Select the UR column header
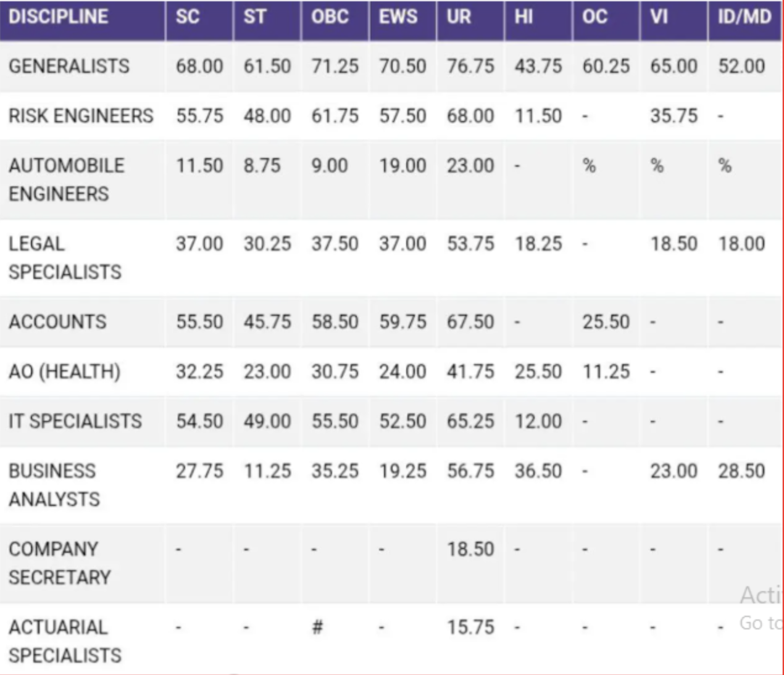The image size is (784, 675). click(459, 17)
